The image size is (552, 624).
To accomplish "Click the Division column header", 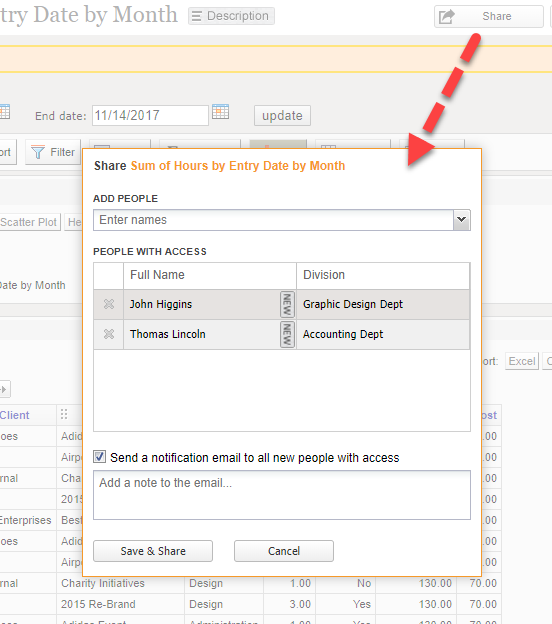I will pyautogui.click(x=383, y=275).
